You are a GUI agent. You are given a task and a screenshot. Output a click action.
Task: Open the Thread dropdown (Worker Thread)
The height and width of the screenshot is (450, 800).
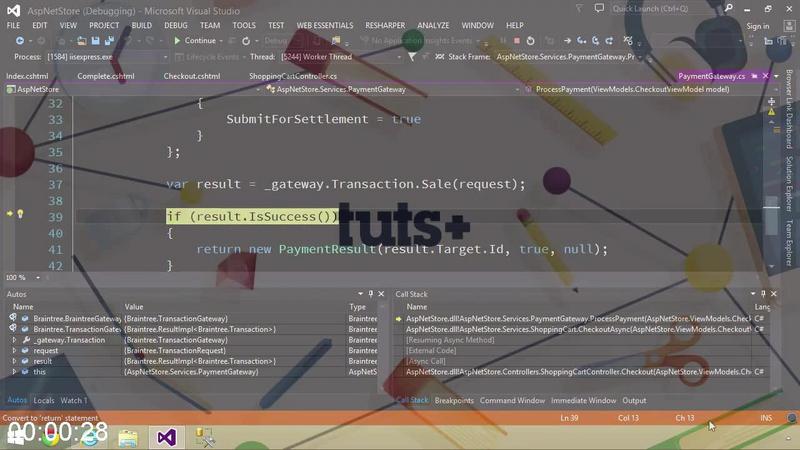(x=399, y=57)
